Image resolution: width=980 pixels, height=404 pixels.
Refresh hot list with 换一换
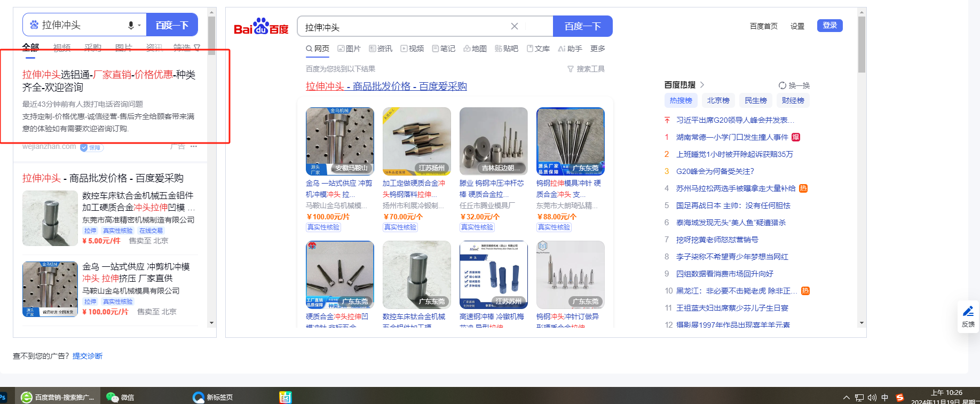(794, 85)
